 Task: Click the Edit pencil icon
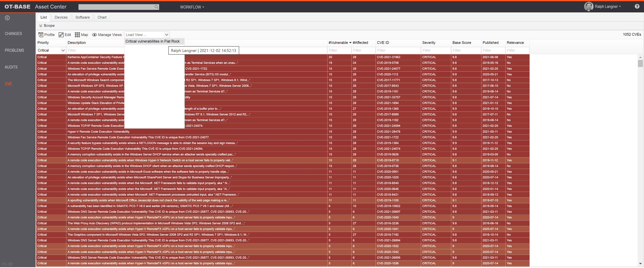click(61, 35)
